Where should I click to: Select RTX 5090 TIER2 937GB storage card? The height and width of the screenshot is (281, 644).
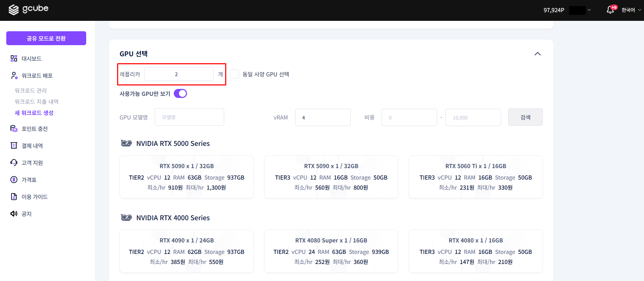187,177
